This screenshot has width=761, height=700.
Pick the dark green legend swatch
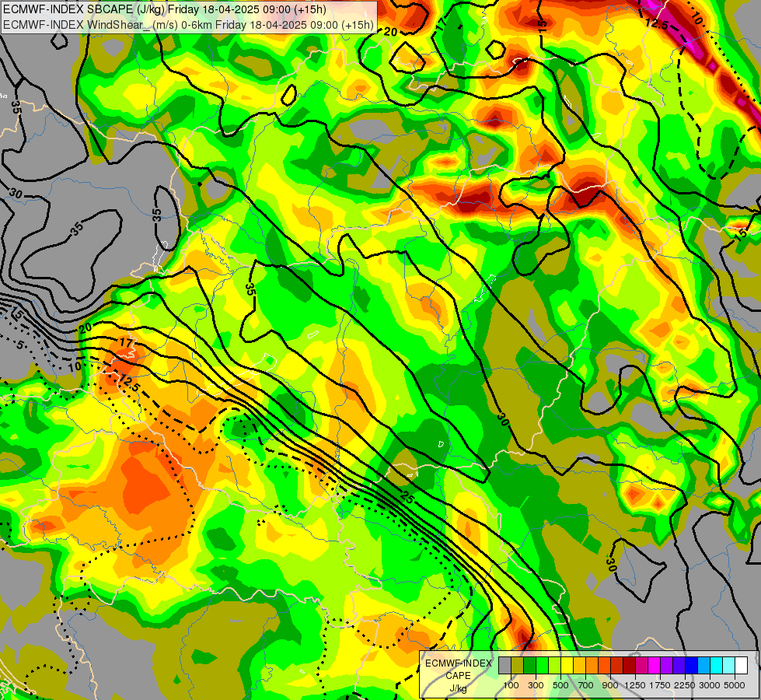tap(529, 665)
